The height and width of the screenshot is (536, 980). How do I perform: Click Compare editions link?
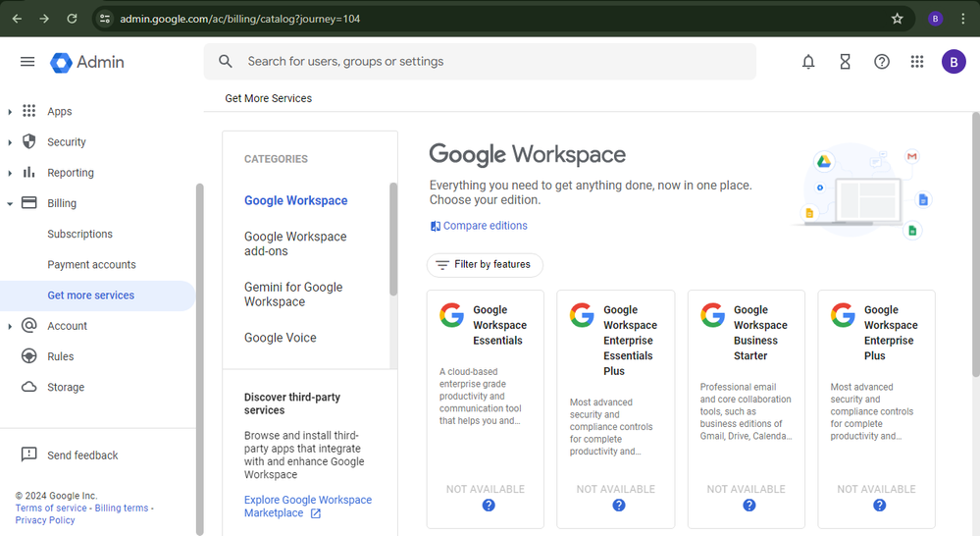coord(478,226)
